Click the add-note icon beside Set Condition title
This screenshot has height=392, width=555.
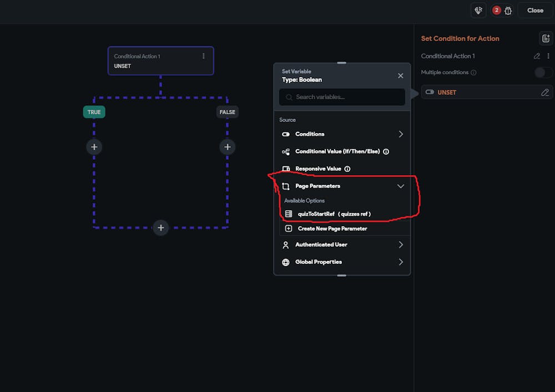pos(545,38)
